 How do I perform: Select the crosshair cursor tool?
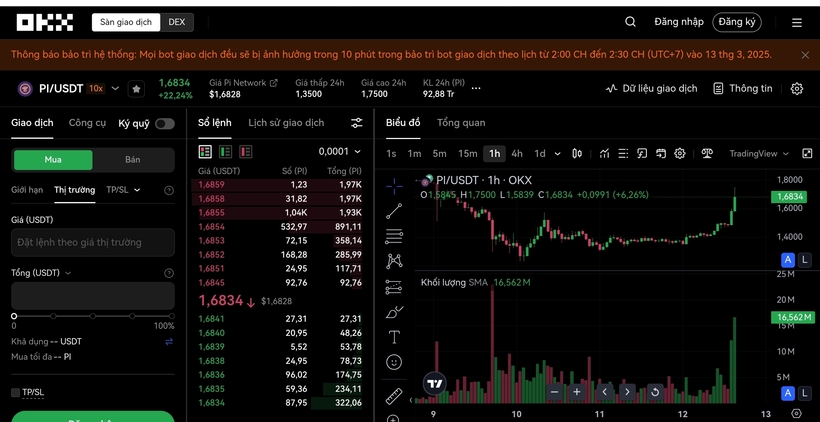pos(394,186)
